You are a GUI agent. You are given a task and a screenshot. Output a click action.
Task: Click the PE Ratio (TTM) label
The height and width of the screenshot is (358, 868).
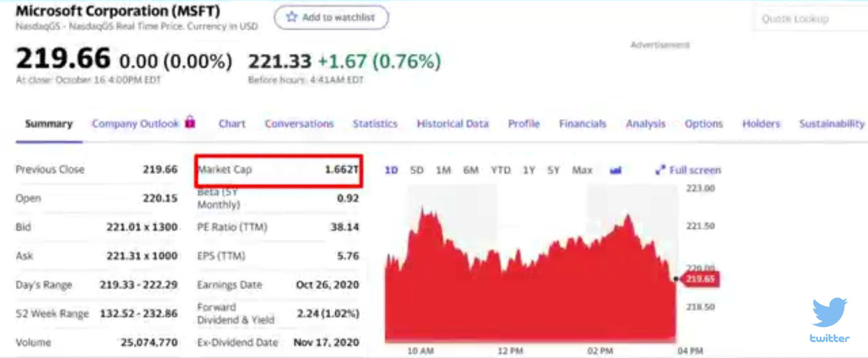click(232, 227)
